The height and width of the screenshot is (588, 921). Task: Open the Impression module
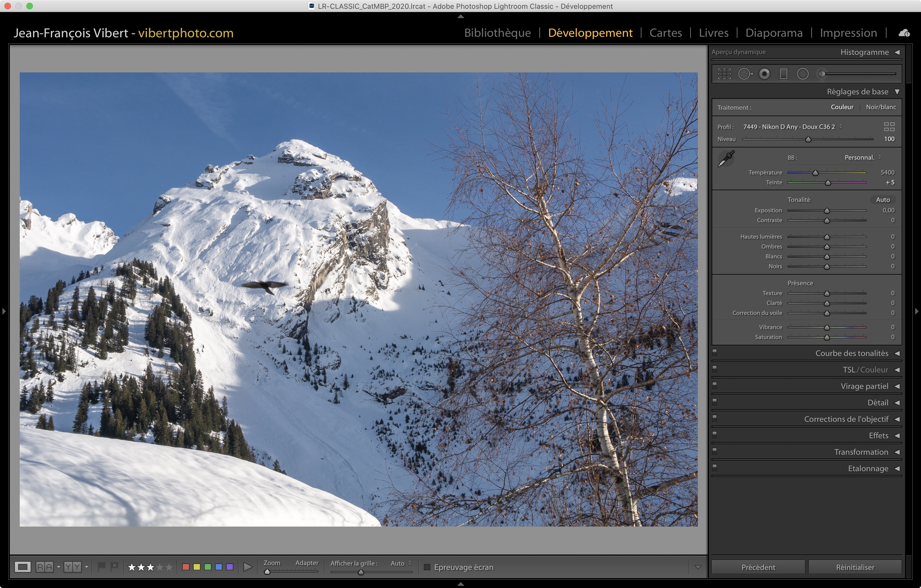pyautogui.click(x=848, y=33)
